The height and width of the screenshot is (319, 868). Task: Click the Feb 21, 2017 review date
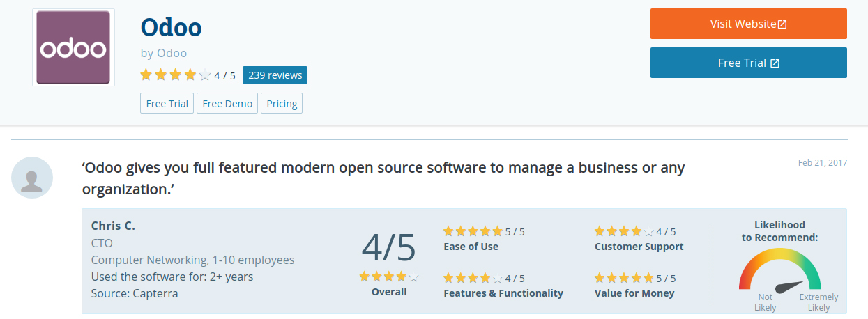pyautogui.click(x=823, y=163)
